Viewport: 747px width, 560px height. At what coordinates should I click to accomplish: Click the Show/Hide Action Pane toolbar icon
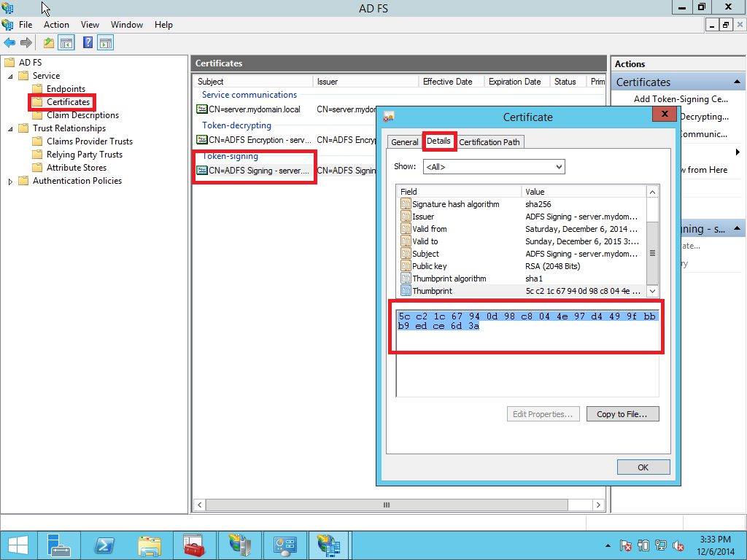(106, 42)
